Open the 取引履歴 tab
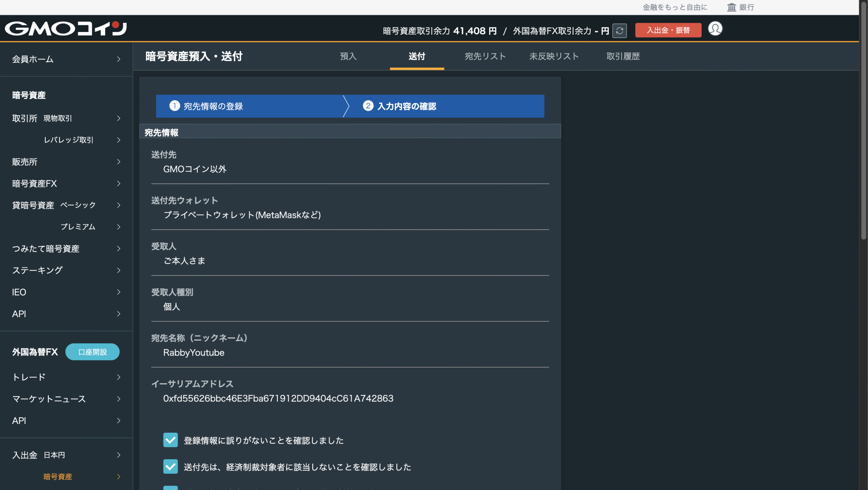This screenshot has width=868, height=490. coord(623,57)
